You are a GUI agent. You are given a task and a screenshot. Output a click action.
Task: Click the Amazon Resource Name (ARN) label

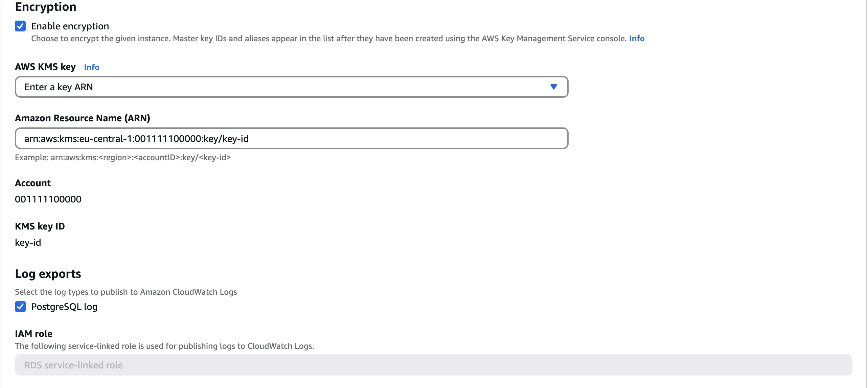point(83,118)
